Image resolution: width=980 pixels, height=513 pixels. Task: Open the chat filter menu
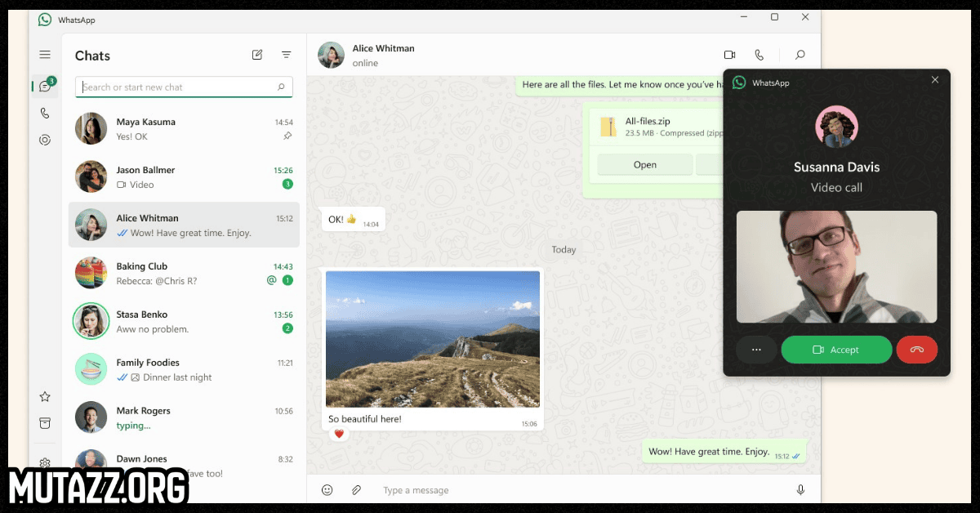click(x=287, y=55)
